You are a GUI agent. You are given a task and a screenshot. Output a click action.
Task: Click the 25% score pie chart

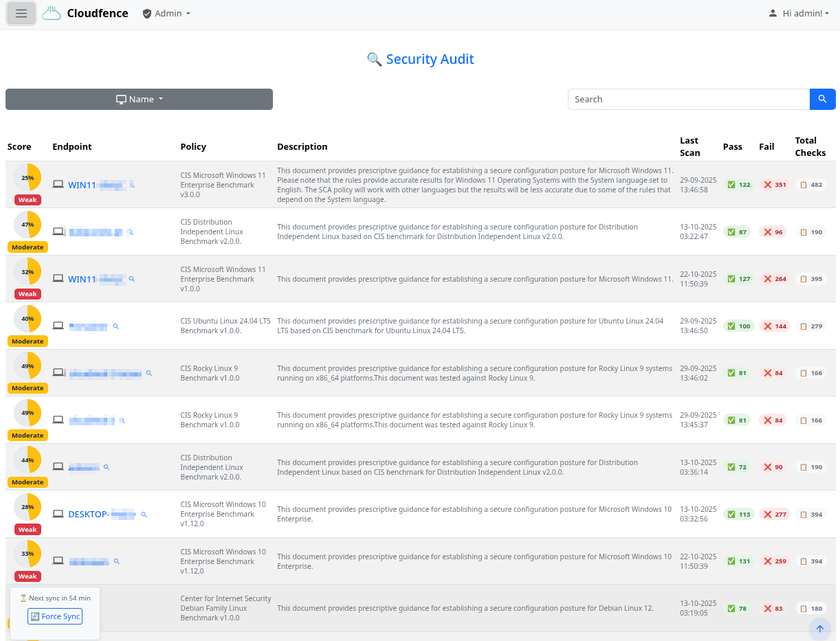(27, 177)
